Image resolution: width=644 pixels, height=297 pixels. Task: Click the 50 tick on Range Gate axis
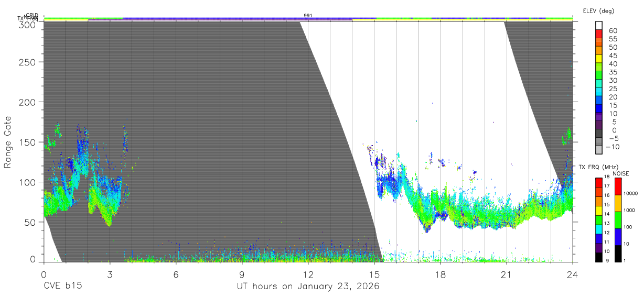click(x=31, y=222)
